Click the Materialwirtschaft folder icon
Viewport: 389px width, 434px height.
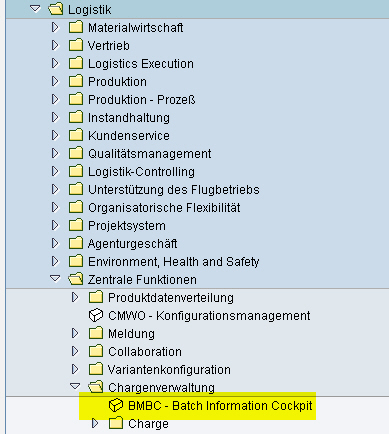pyautogui.click(x=76, y=27)
